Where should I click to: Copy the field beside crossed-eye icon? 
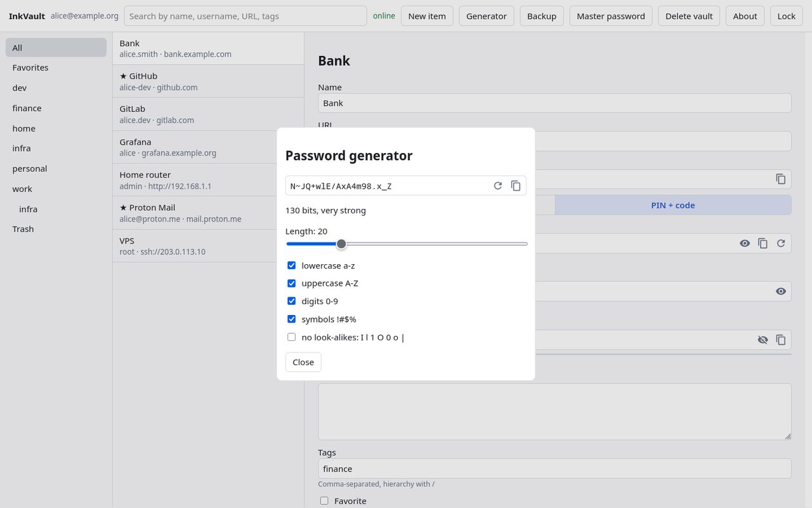(781, 340)
